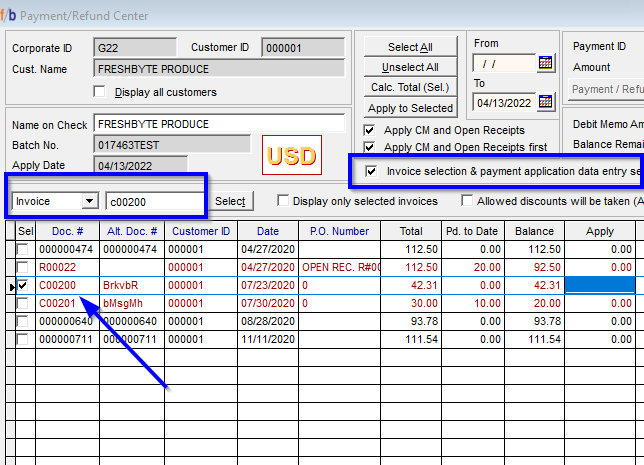644x465 pixels.
Task: Enable Display all customers checkbox
Action: 99,92
